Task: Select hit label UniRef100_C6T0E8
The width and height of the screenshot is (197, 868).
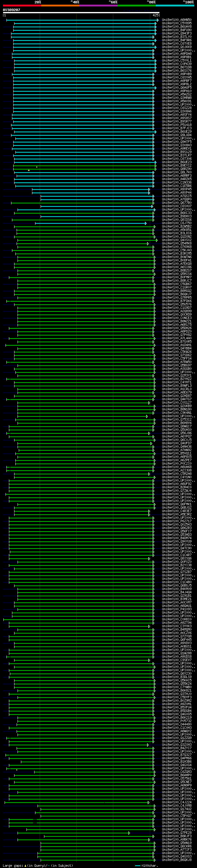Action: 176,43
